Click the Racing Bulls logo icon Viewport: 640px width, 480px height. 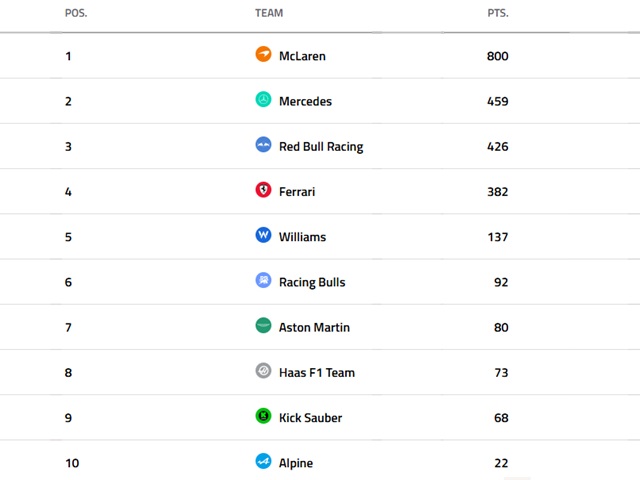(263, 281)
